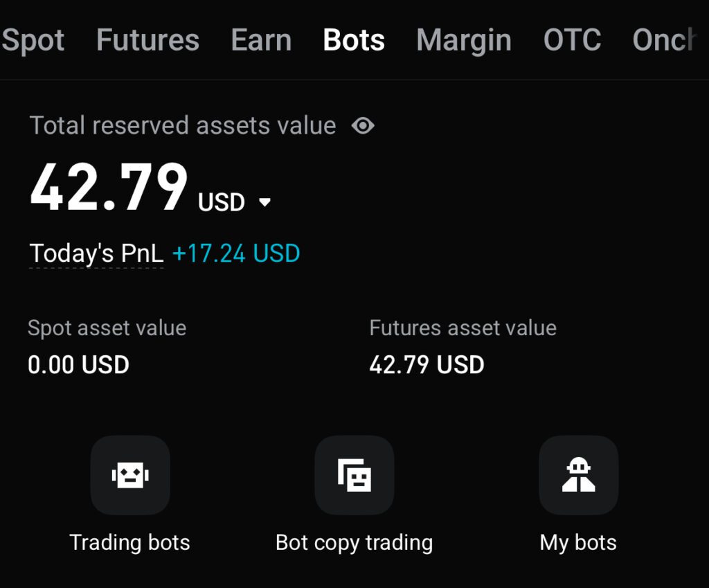Switch to the Futures tab
709x588 pixels.
pos(147,40)
